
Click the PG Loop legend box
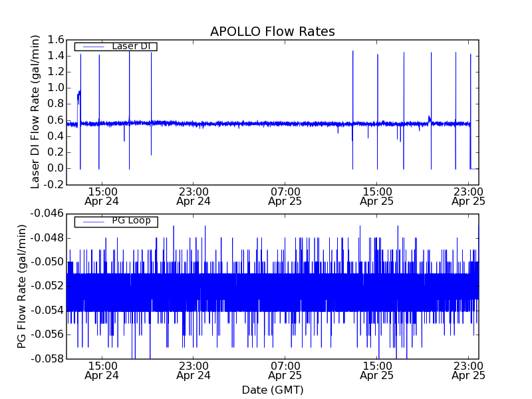click(x=116, y=221)
